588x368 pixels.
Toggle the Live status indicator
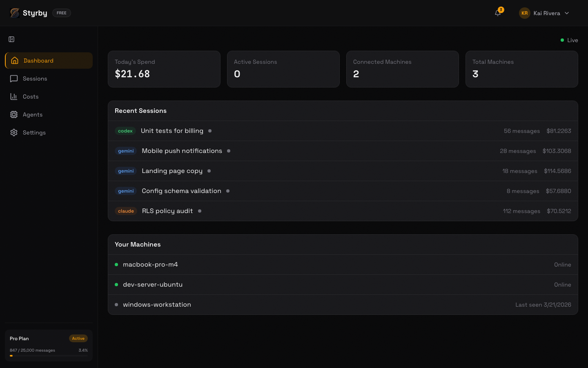[x=562, y=40]
